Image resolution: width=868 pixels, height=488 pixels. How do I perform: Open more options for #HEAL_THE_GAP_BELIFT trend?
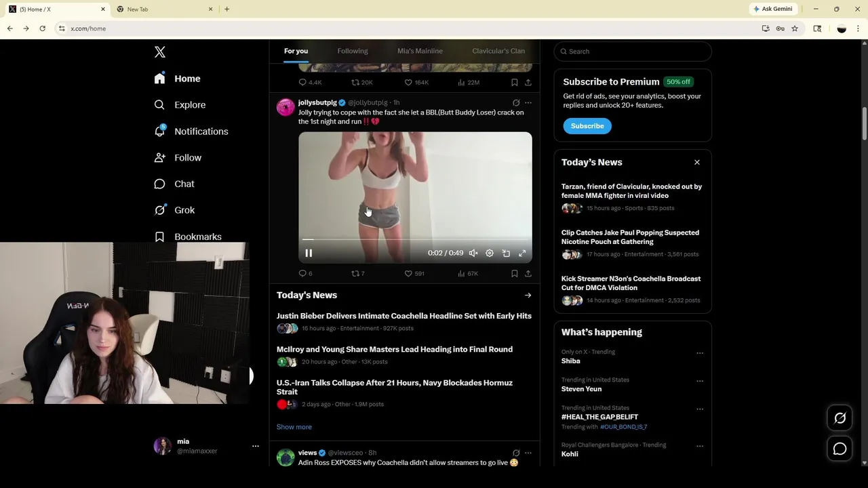point(700,409)
